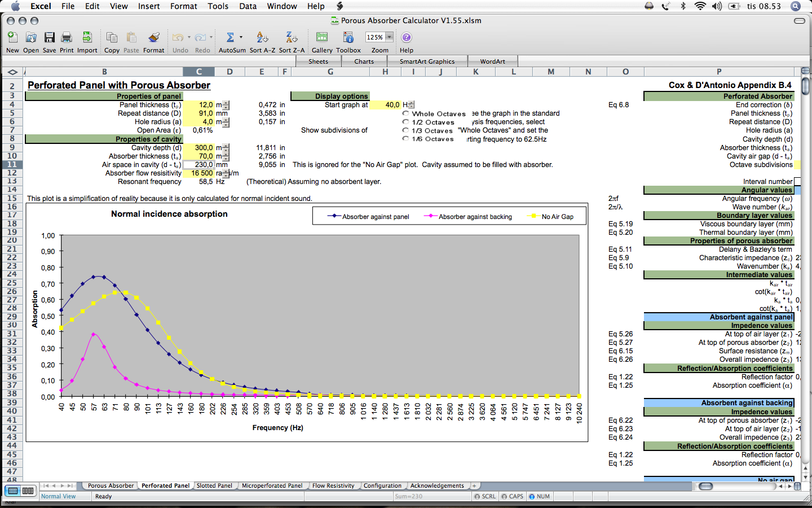The height and width of the screenshot is (508, 812).
Task: Select the 1/6 Octaves radio button
Action: (x=405, y=138)
